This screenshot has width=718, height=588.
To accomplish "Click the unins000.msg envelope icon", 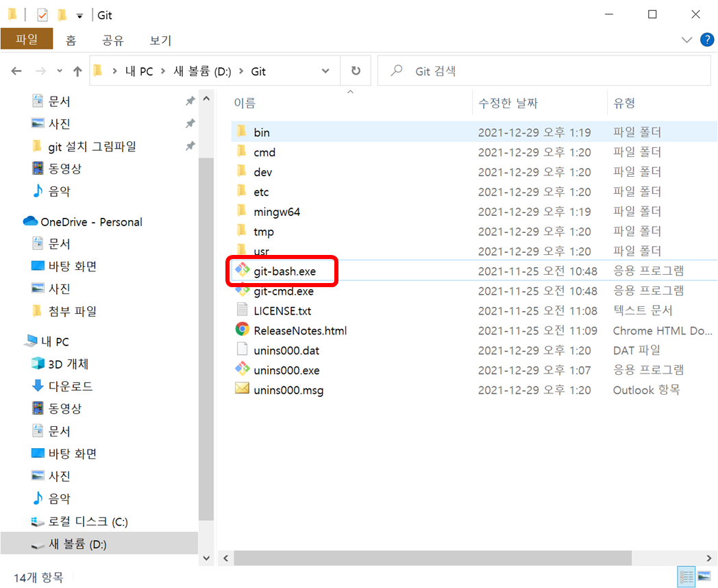I will click(243, 389).
